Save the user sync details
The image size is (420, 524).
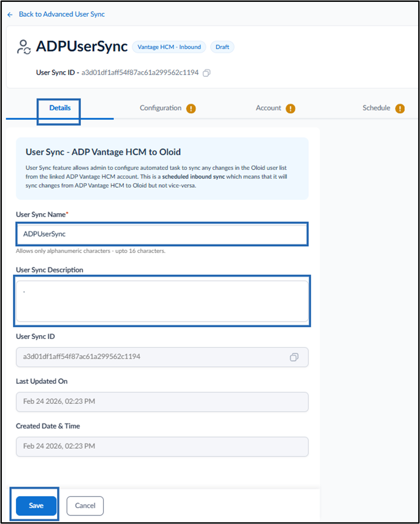pos(36,506)
